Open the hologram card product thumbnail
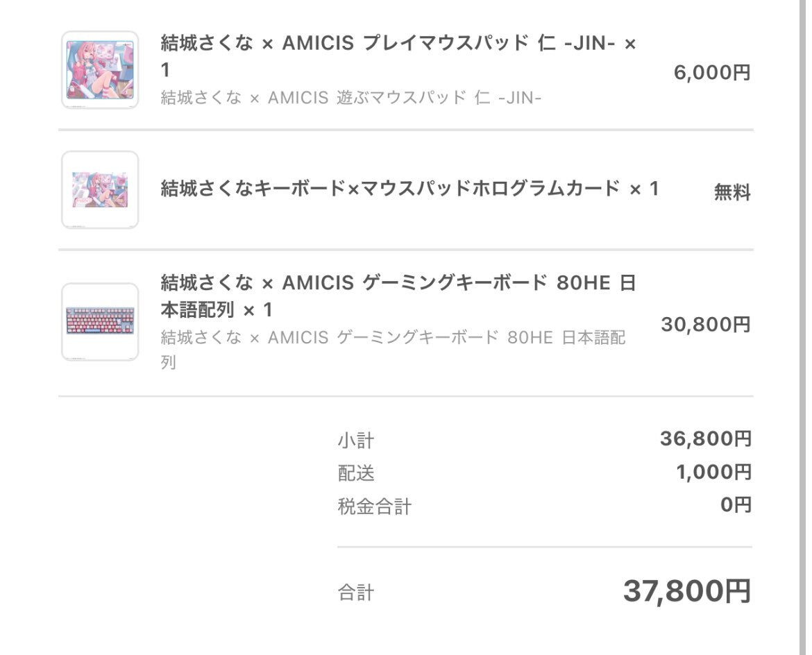The width and height of the screenshot is (812, 655). click(x=100, y=189)
